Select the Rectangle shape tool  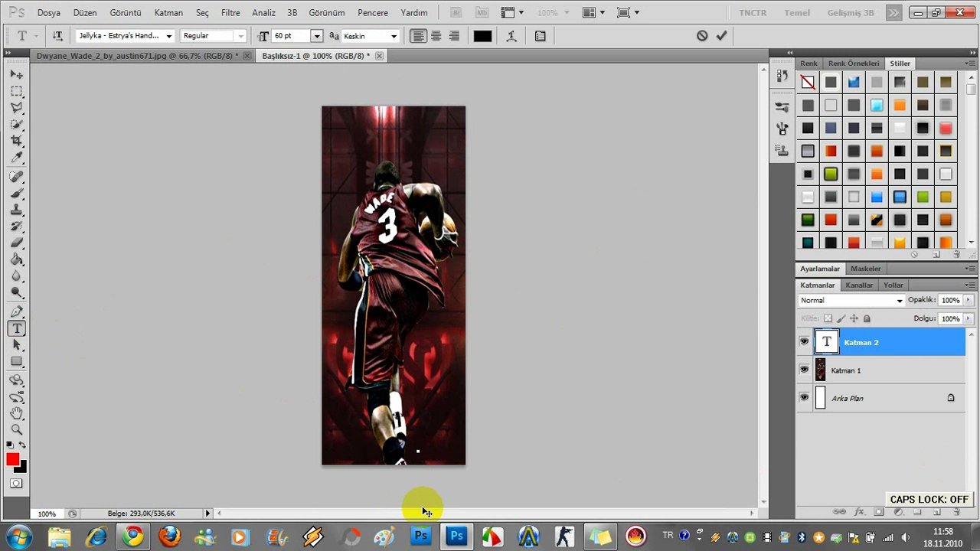click(x=17, y=362)
